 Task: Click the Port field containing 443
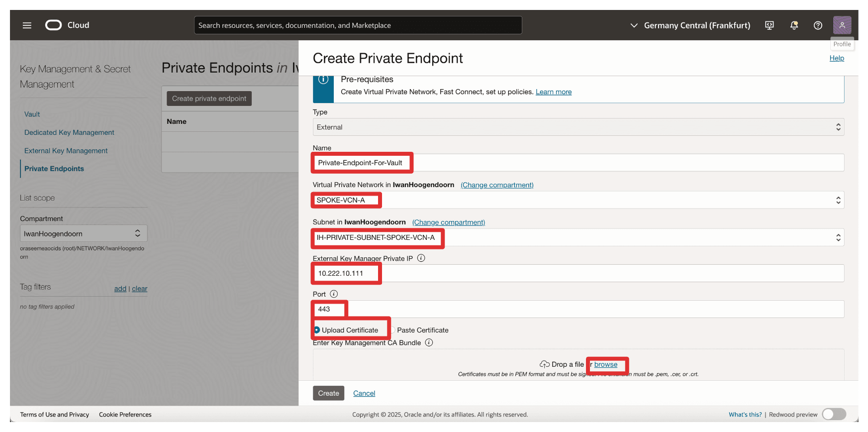pos(578,309)
